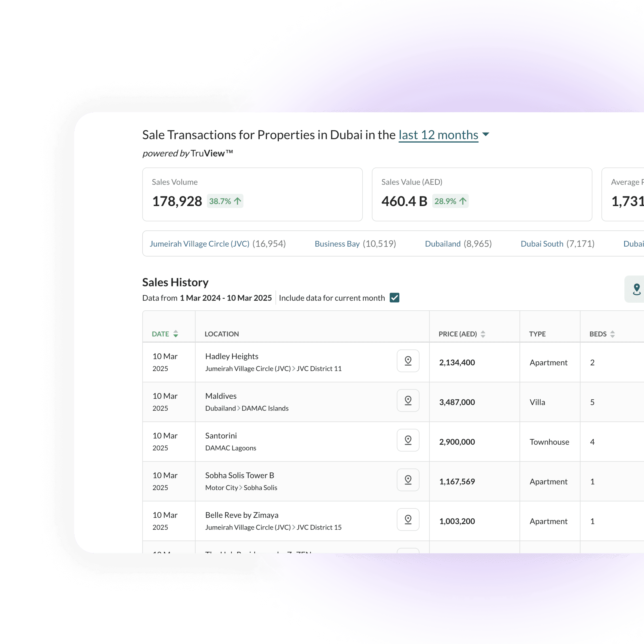Uncheck Include data for current month
The width and height of the screenshot is (644, 644).
point(394,298)
